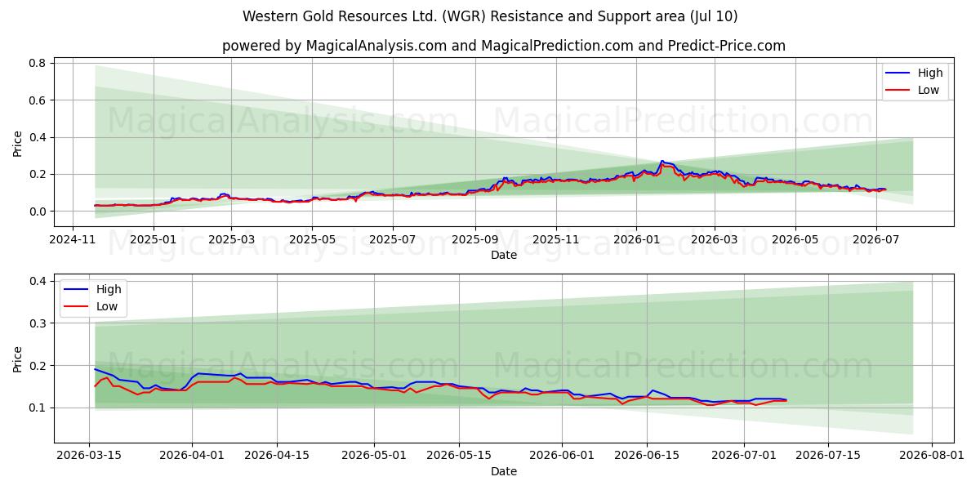The image size is (980, 490).
Task: Click the 2026-07-01 tick label
Action: pos(744,456)
